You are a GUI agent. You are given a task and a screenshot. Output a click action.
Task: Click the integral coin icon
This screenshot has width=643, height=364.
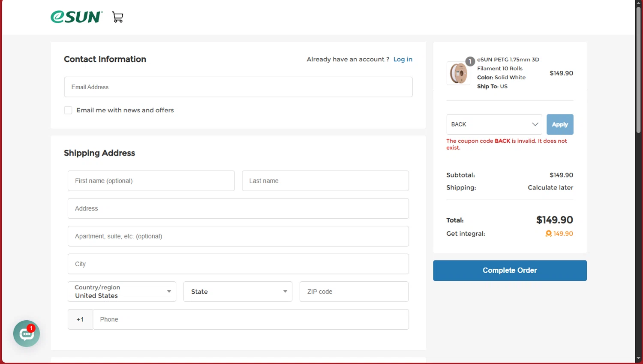(x=548, y=234)
